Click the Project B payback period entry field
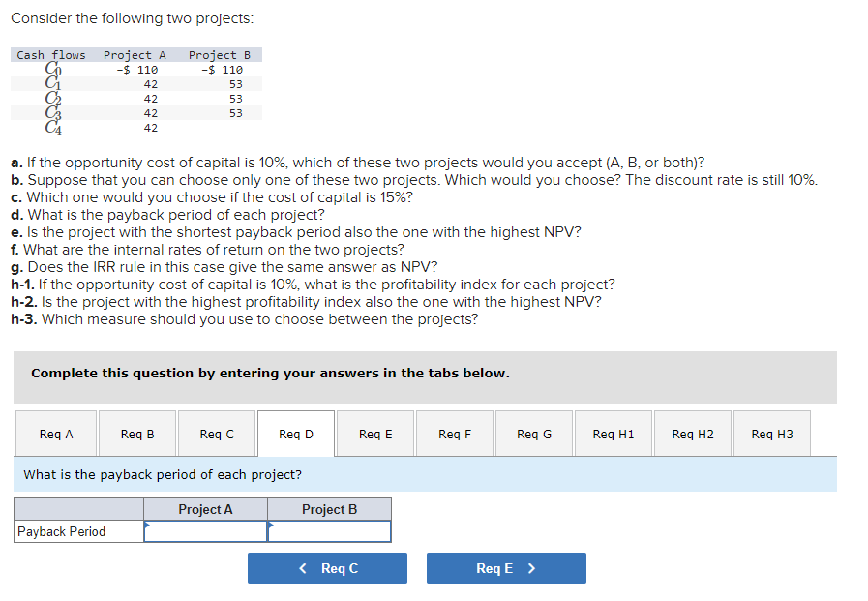The image size is (868, 601). point(331,531)
